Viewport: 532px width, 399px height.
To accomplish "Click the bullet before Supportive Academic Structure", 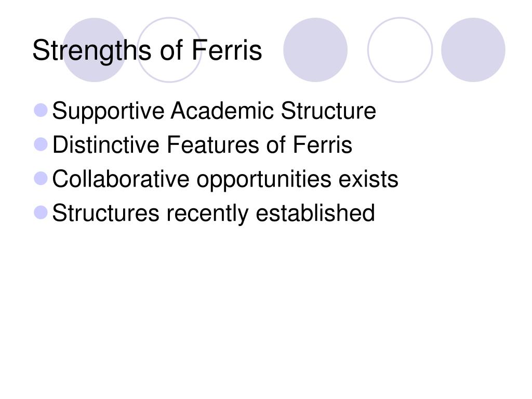I will 41,110.
